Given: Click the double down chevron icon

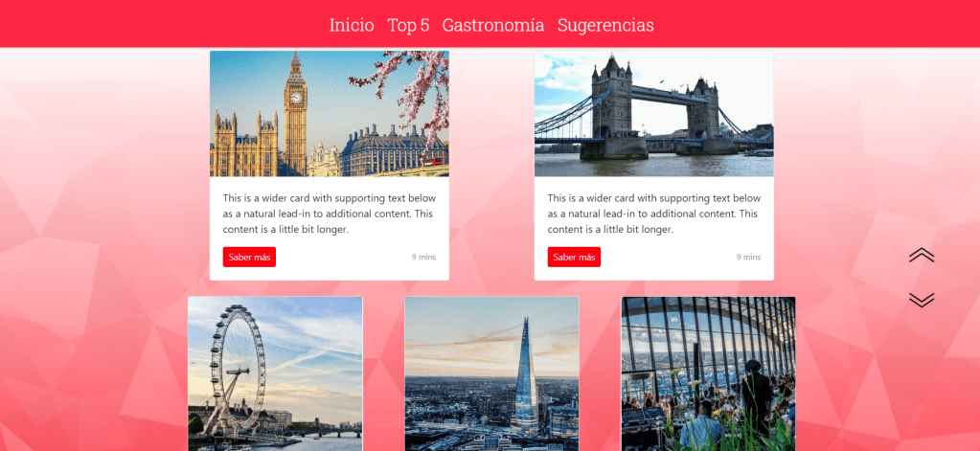Looking at the screenshot, I should click(922, 300).
